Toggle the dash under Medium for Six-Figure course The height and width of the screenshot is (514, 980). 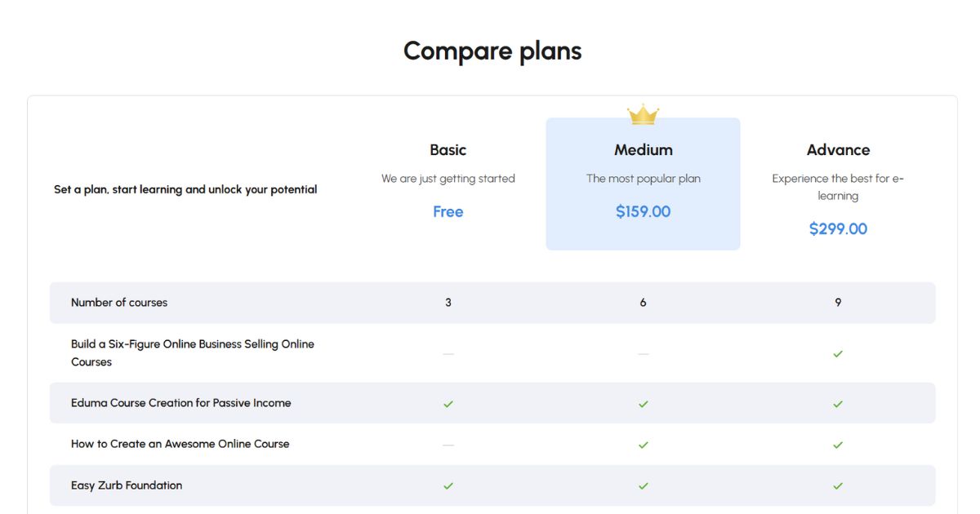[643, 352]
